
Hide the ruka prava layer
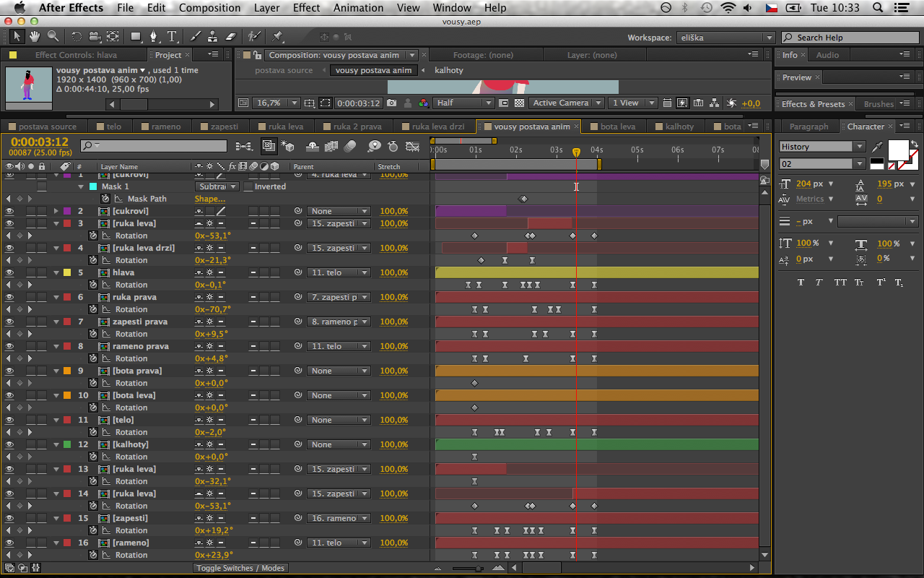tap(10, 297)
